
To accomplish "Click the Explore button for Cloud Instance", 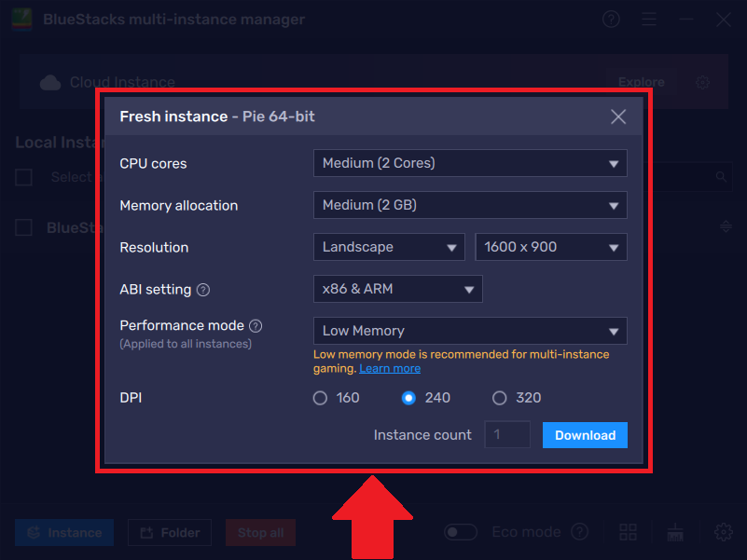I will pos(642,82).
